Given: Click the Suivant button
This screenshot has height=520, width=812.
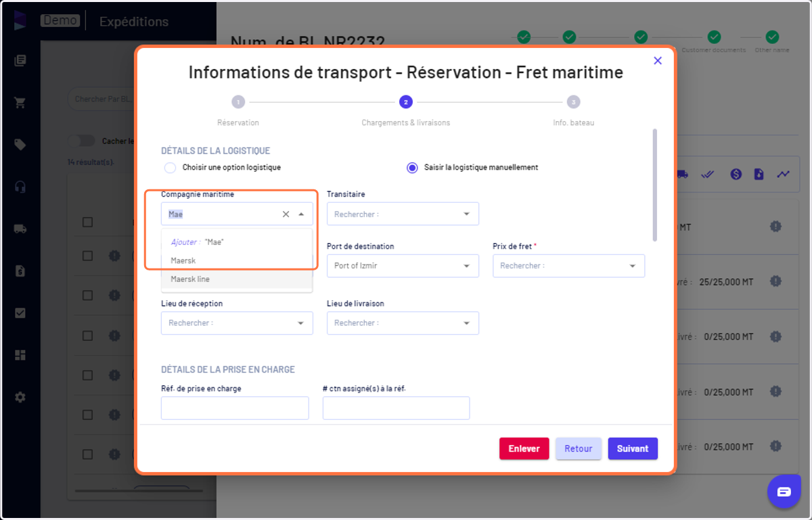Looking at the screenshot, I should pos(633,448).
